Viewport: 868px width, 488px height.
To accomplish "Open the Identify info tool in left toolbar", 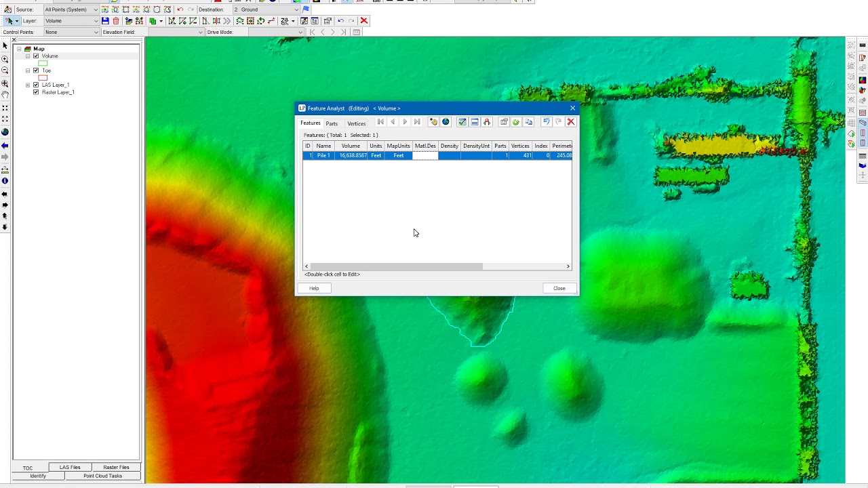I will (x=5, y=182).
